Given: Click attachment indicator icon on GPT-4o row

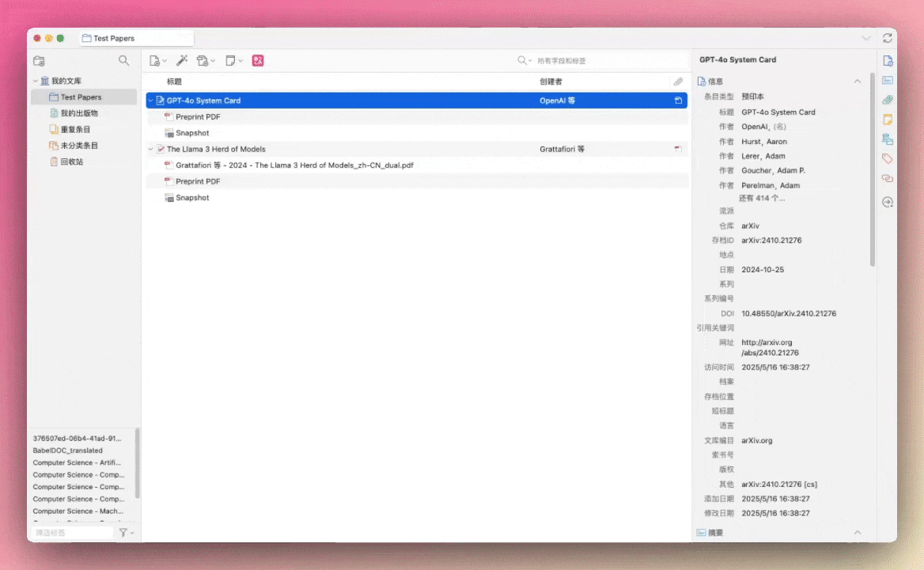Looking at the screenshot, I should click(x=678, y=101).
